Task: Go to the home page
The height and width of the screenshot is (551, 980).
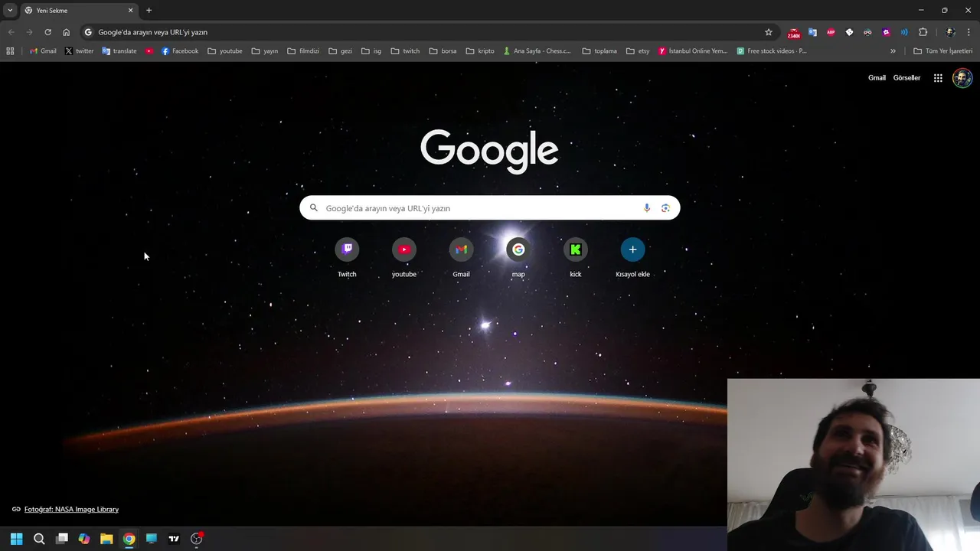Action: [x=66, y=32]
